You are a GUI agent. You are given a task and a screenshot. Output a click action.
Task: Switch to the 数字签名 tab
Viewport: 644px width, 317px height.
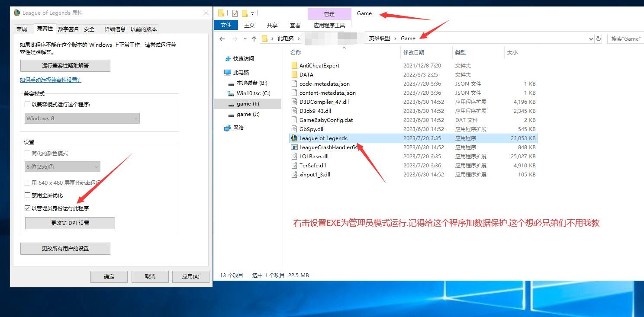click(68, 29)
